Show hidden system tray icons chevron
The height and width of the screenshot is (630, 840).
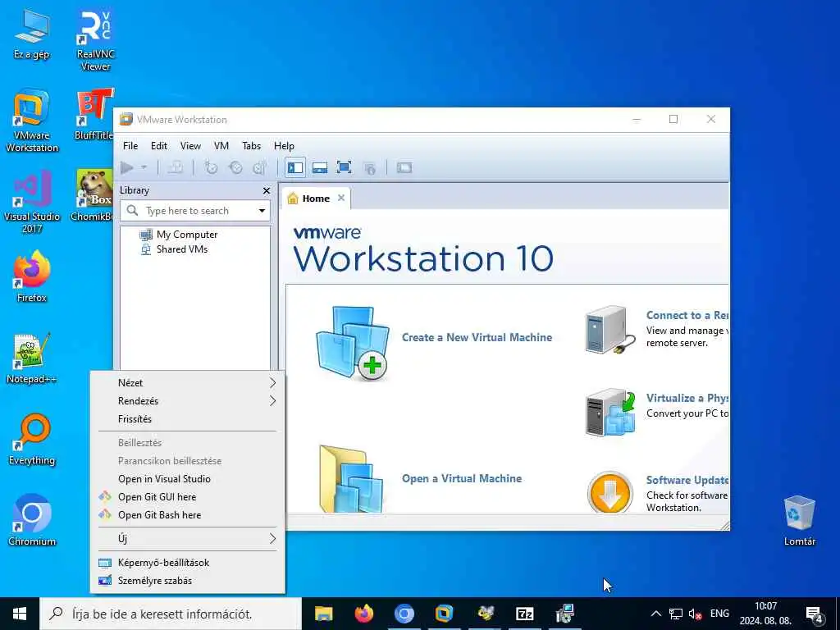[x=655, y=614]
